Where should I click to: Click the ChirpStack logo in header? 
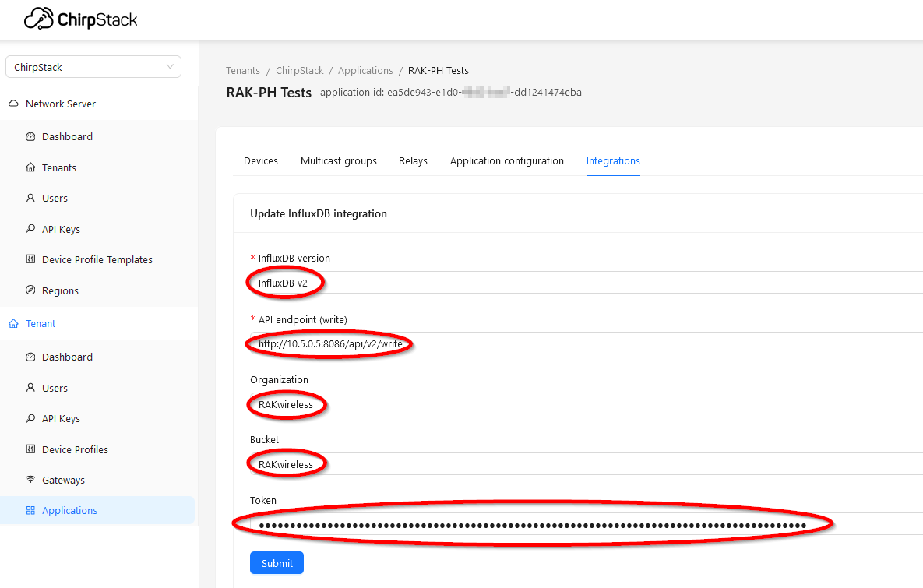(x=80, y=20)
